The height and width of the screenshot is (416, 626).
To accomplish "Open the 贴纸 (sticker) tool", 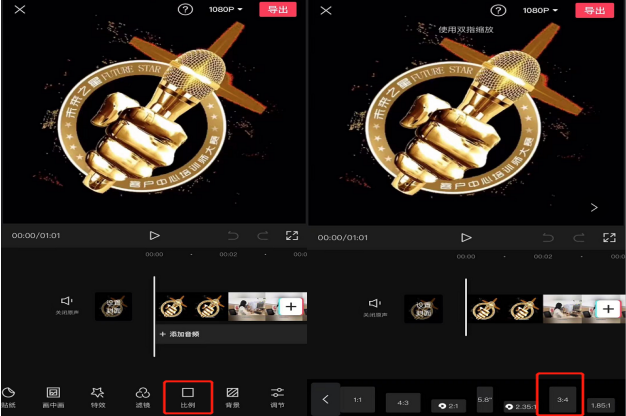I will (9, 396).
